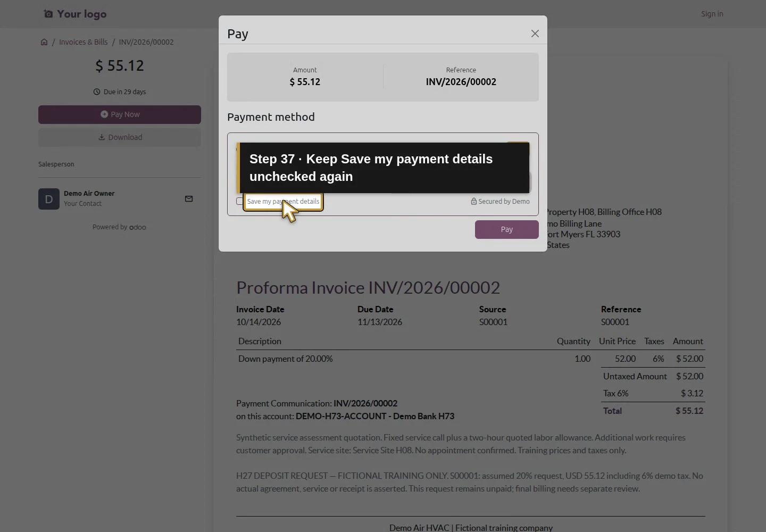Click the Download button
The width and height of the screenshot is (766, 532).
[120, 137]
